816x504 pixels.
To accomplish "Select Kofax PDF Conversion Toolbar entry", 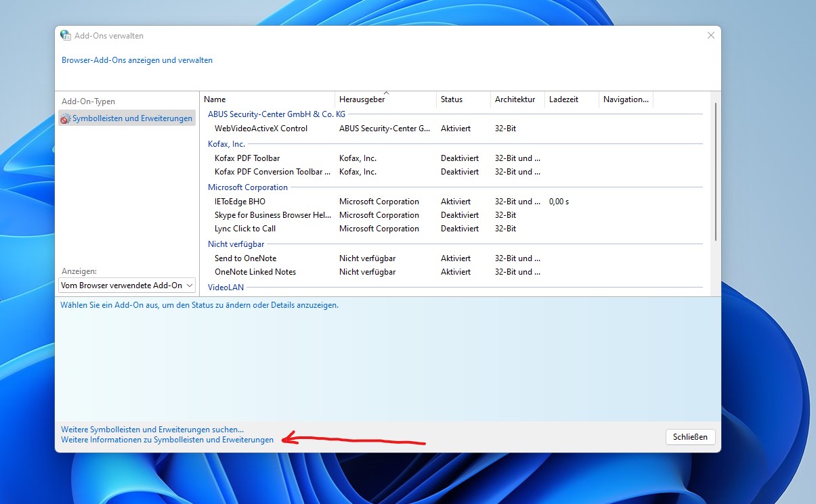I will (x=272, y=172).
